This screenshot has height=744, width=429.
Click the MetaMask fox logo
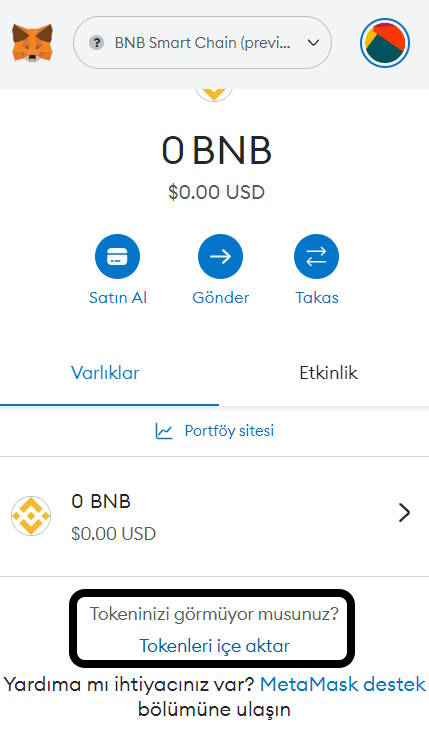tap(32, 43)
